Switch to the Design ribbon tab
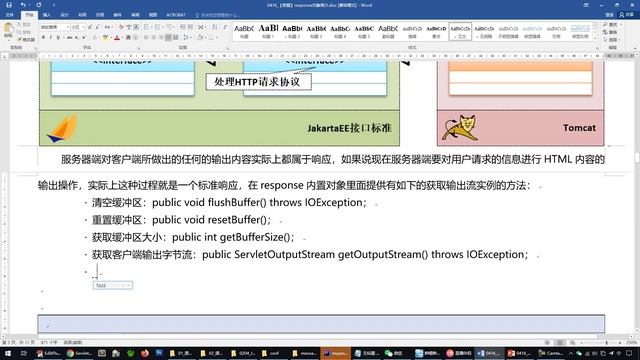Image resolution: width=640 pixels, height=360 pixels. click(64, 15)
